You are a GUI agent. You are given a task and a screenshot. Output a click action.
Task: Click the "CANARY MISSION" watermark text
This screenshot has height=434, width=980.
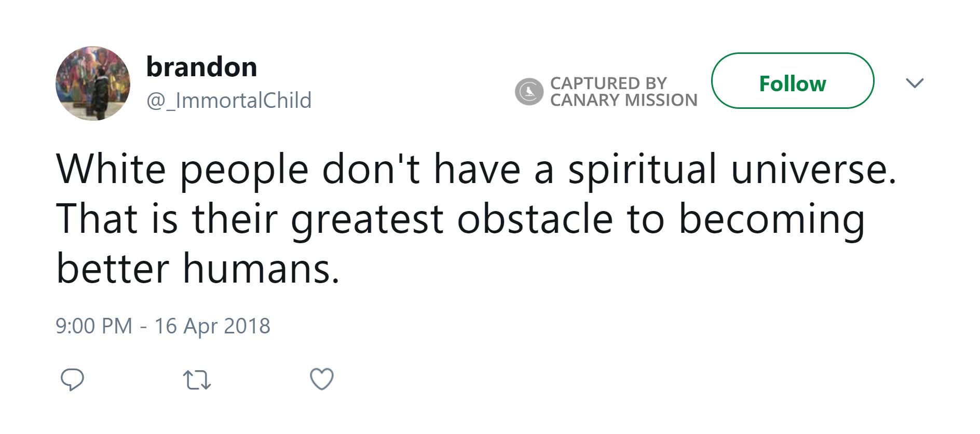coord(624,100)
